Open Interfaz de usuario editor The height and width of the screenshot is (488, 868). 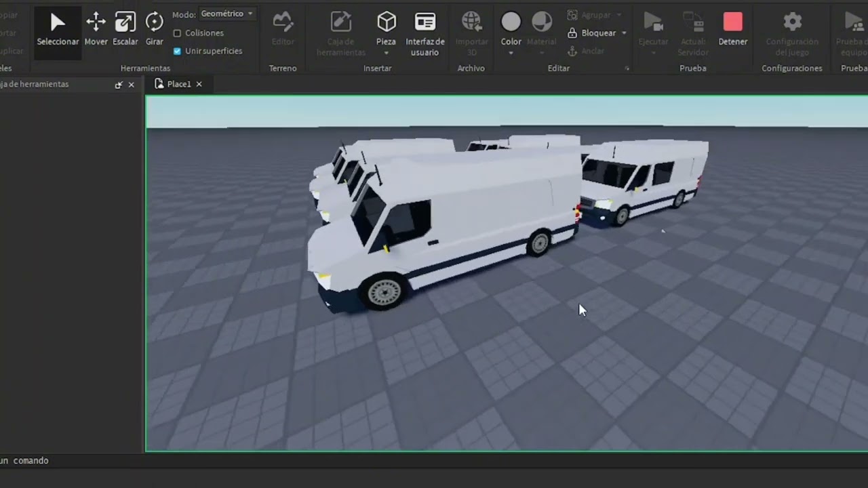[425, 34]
